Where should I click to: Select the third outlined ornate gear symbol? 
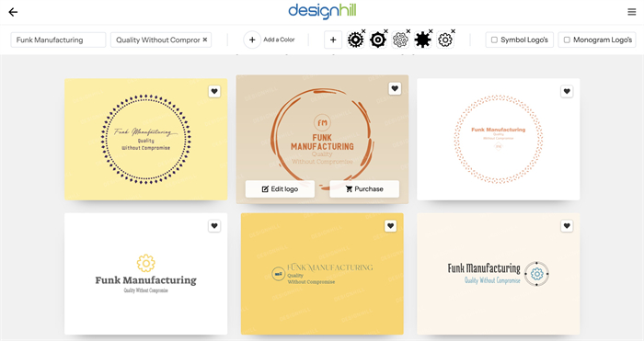[x=400, y=40]
